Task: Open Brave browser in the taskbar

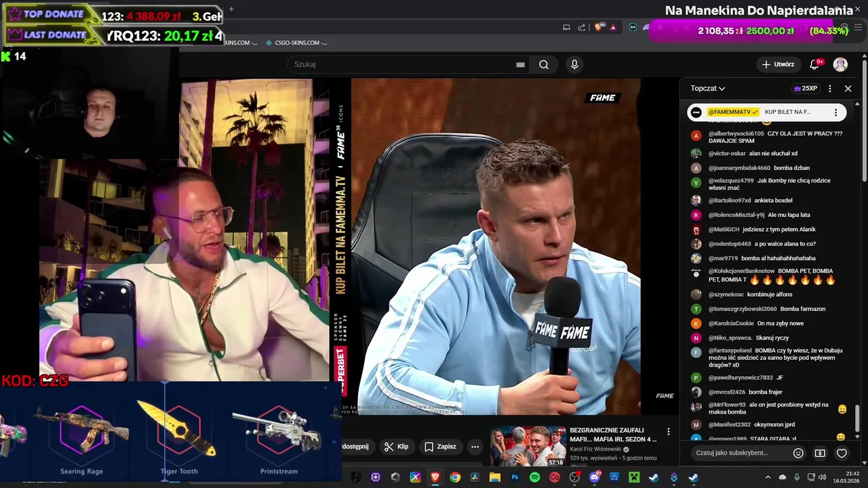Action: 435,477
